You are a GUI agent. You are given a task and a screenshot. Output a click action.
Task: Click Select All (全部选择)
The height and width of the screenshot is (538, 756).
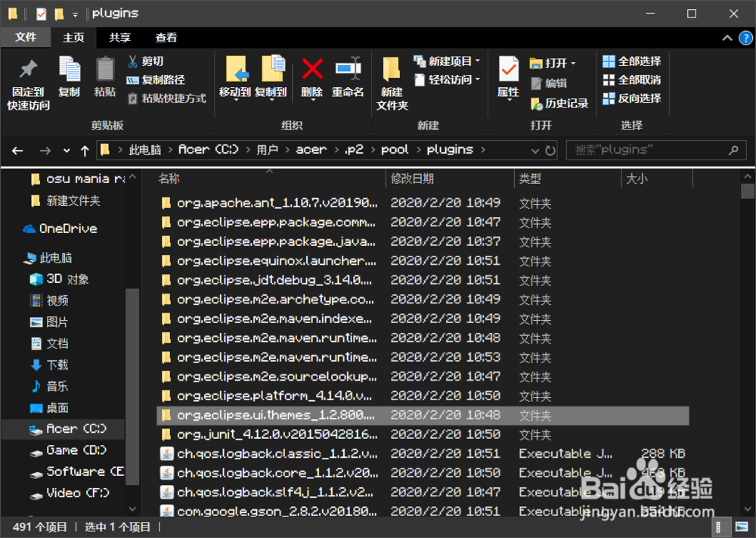tap(632, 61)
